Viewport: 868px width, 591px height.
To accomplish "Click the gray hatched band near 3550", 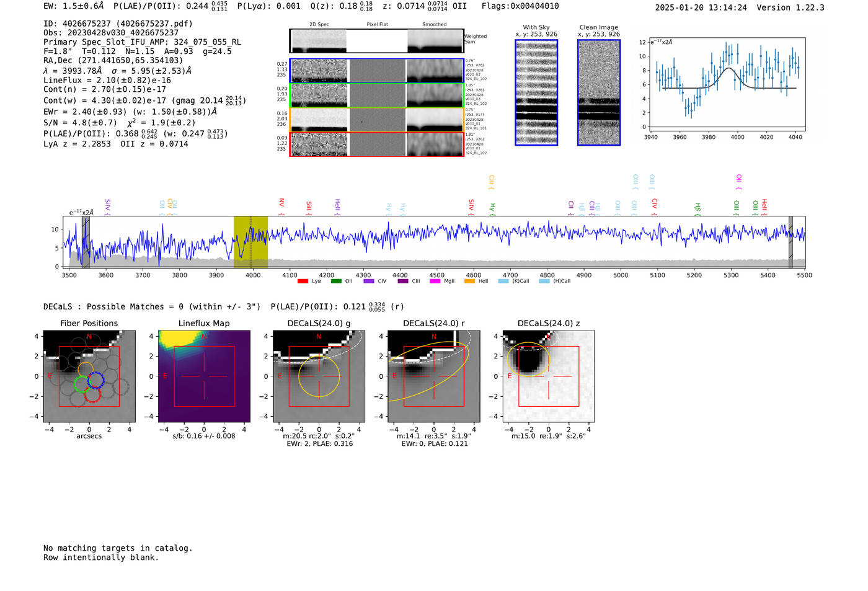I will [86, 242].
